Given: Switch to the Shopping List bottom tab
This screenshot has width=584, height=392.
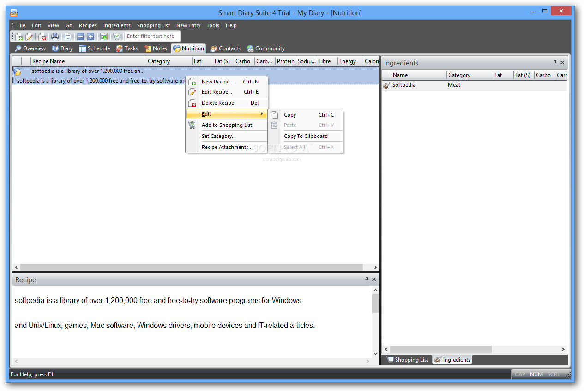Looking at the screenshot, I should [x=408, y=360].
